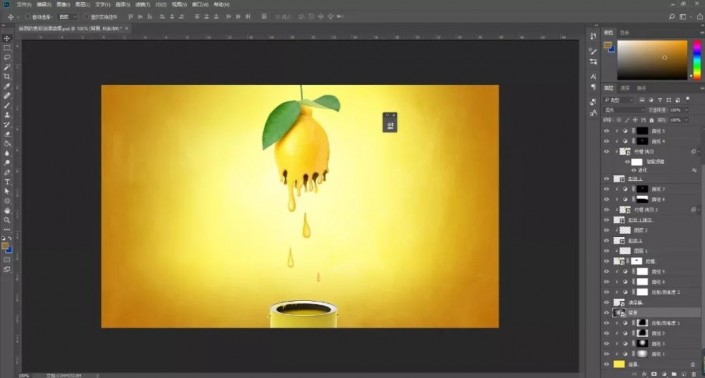
Task: Switch to the 色板 tab
Action: 625,33
